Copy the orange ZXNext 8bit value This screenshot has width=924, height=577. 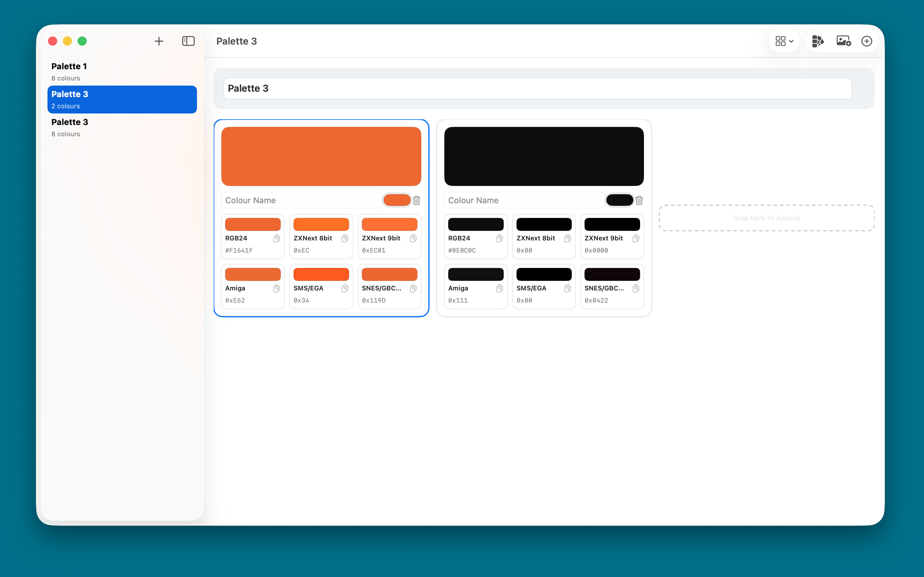(345, 238)
